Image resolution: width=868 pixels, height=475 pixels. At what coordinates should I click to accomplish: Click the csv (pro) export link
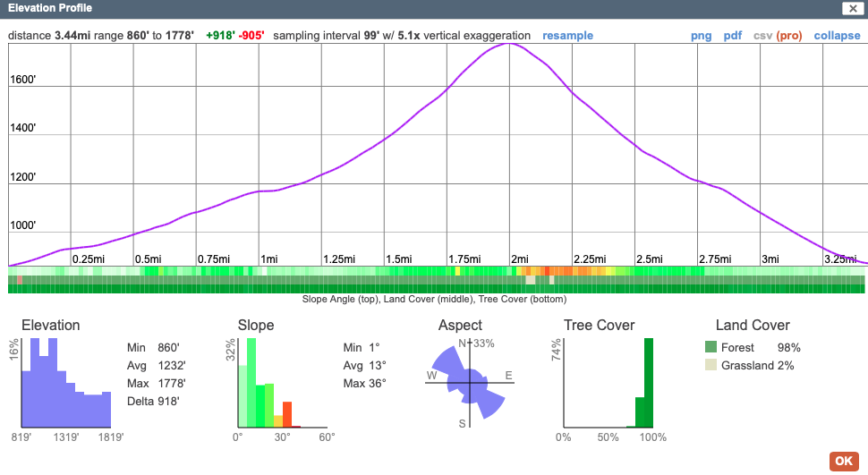[777, 36]
